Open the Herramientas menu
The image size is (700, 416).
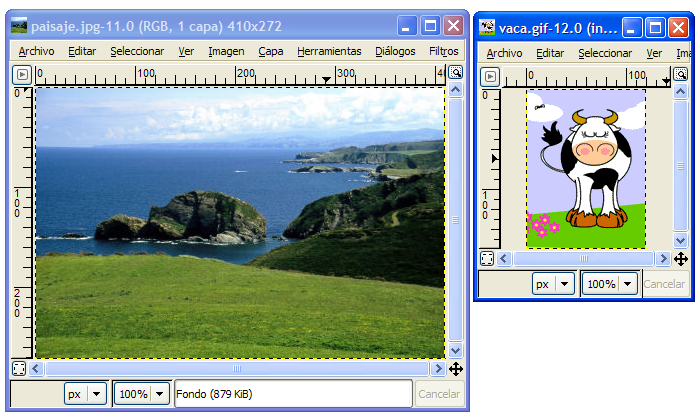click(329, 51)
